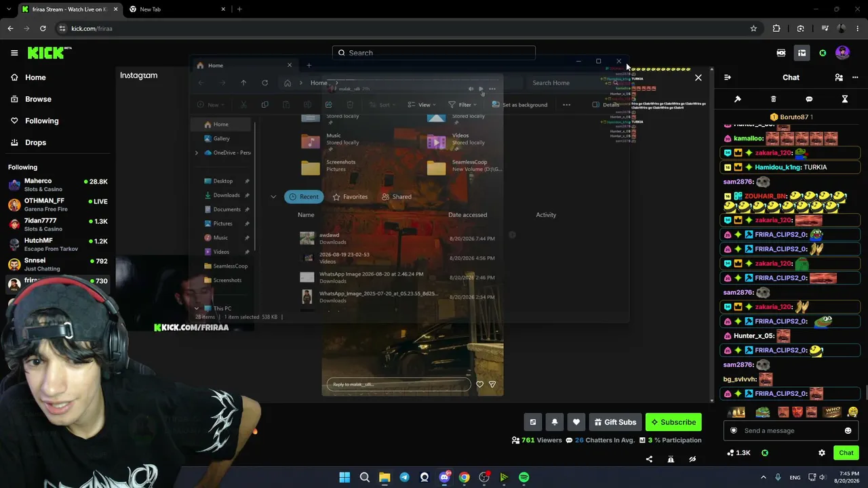Refresh the File Explorer window
Screen dimensions: 868x488
tap(265, 83)
